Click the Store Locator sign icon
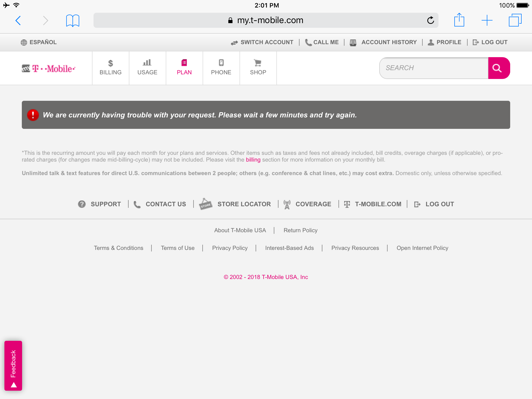Image resolution: width=532 pixels, height=399 pixels. (x=205, y=204)
